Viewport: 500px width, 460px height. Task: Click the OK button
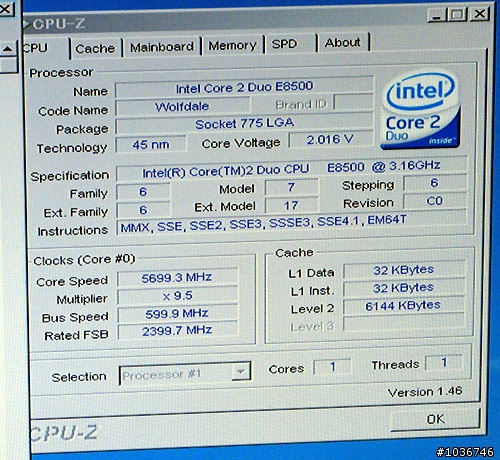tap(436, 419)
